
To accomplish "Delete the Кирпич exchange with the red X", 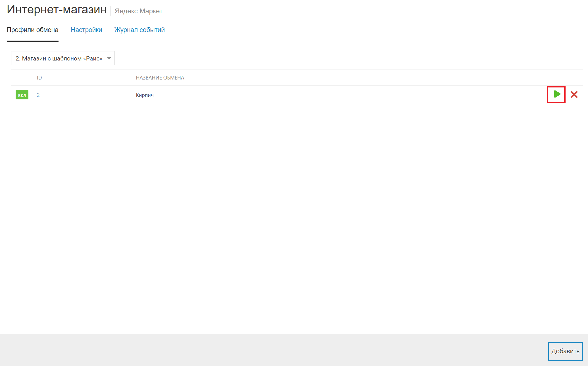I will pos(574,95).
